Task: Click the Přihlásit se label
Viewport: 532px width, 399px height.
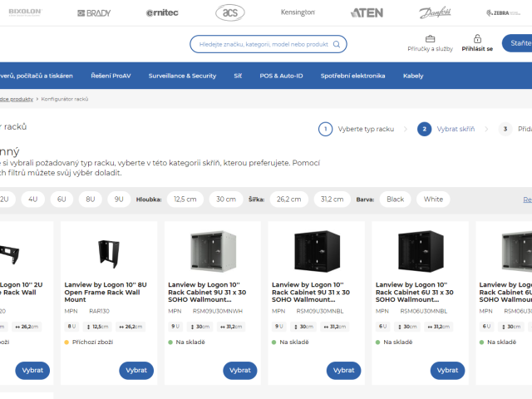Action: pyautogui.click(x=477, y=49)
